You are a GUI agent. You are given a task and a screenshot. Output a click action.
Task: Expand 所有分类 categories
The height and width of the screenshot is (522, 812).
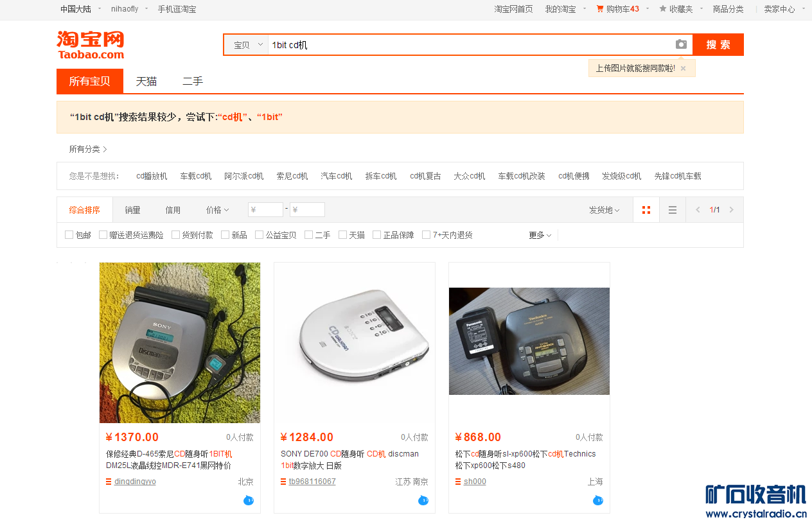pos(88,149)
